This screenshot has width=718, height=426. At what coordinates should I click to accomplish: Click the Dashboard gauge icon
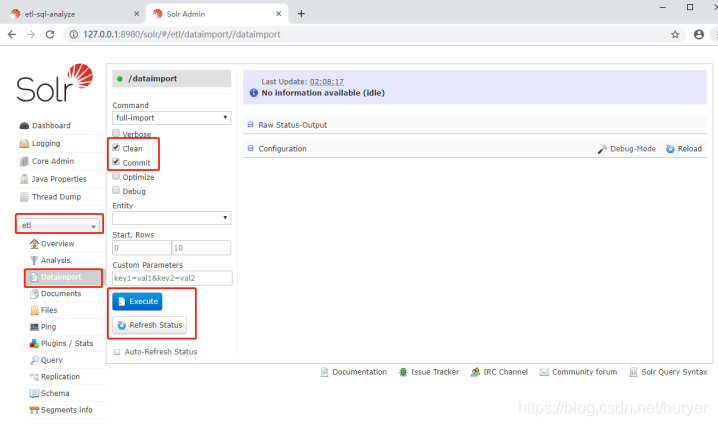click(24, 126)
